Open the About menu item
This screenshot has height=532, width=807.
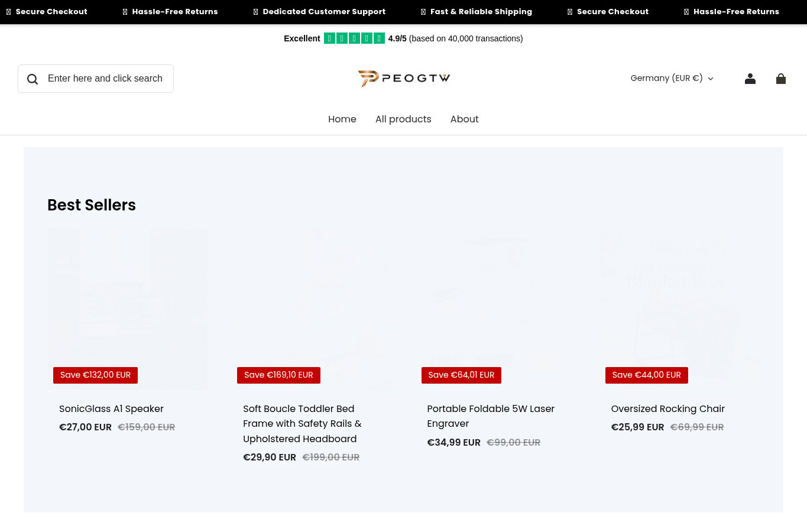(x=465, y=119)
